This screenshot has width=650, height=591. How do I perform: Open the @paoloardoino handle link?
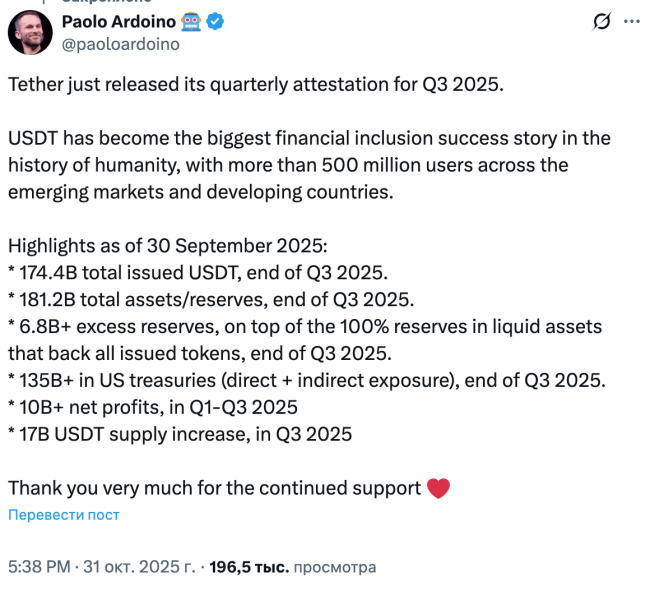pyautogui.click(x=120, y=44)
